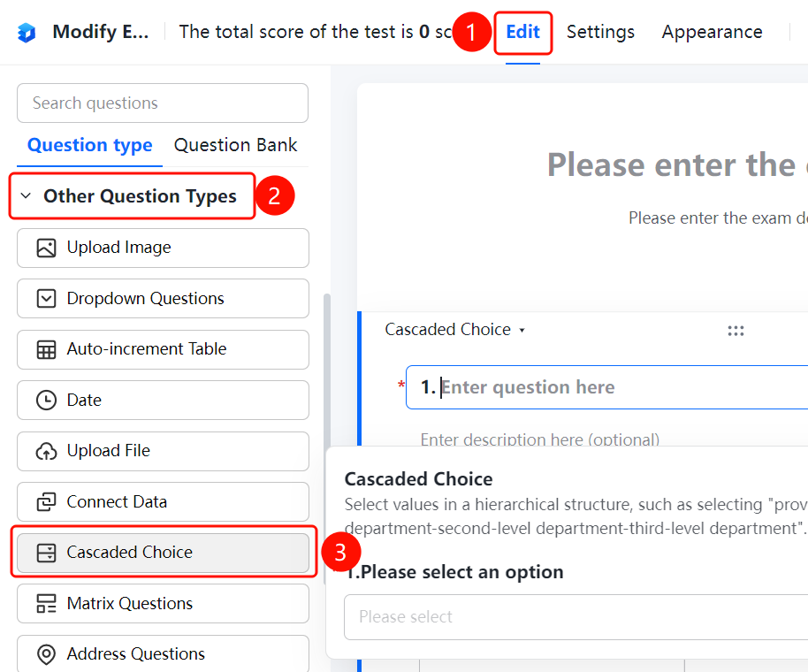808x672 pixels.
Task: Click the 'Enter question here' title field
Action: coord(607,387)
